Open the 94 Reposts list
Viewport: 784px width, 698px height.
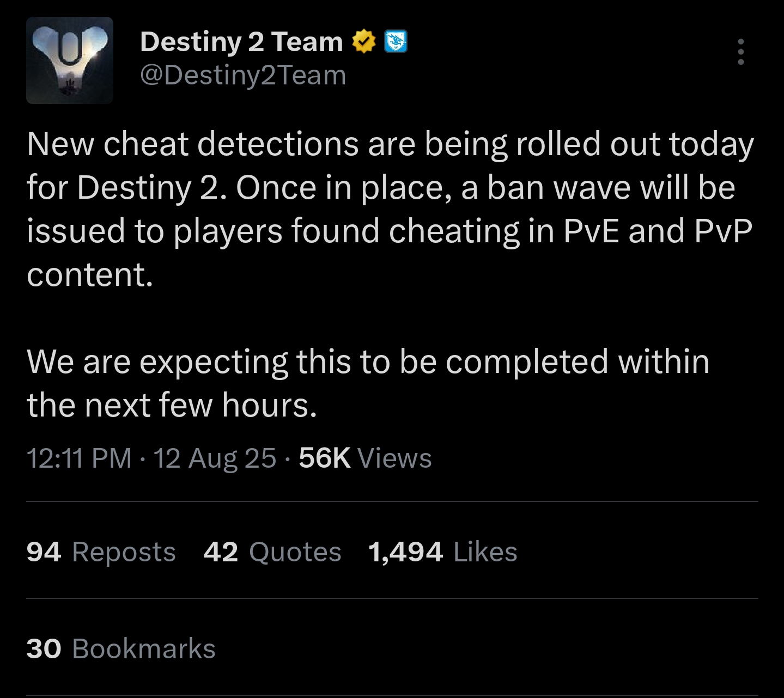(101, 552)
